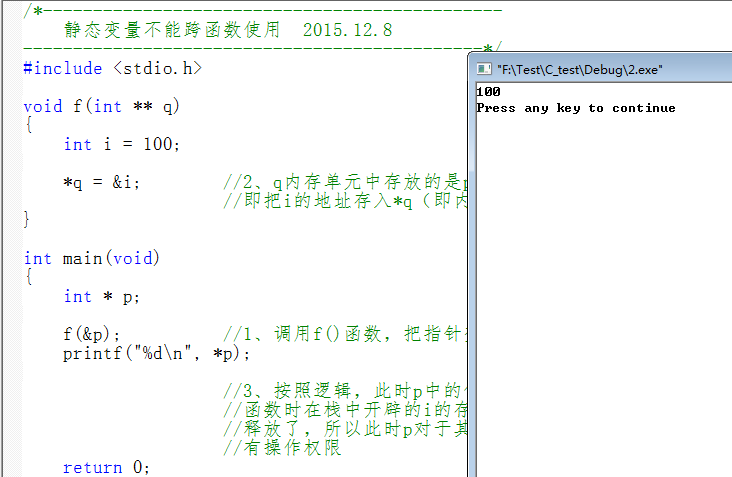Click the comment starting with "//释放了"
This screenshot has width=732, height=477.
[345, 428]
